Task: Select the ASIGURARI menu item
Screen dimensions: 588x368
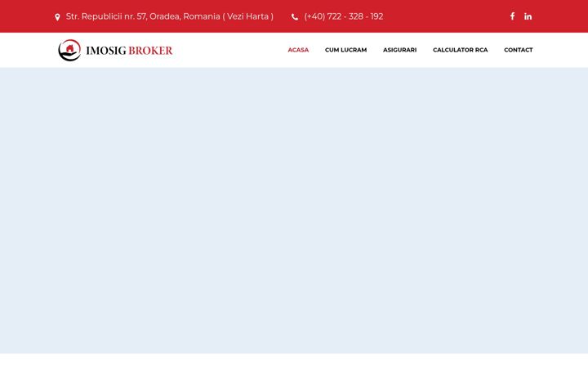Action: pyautogui.click(x=399, y=50)
